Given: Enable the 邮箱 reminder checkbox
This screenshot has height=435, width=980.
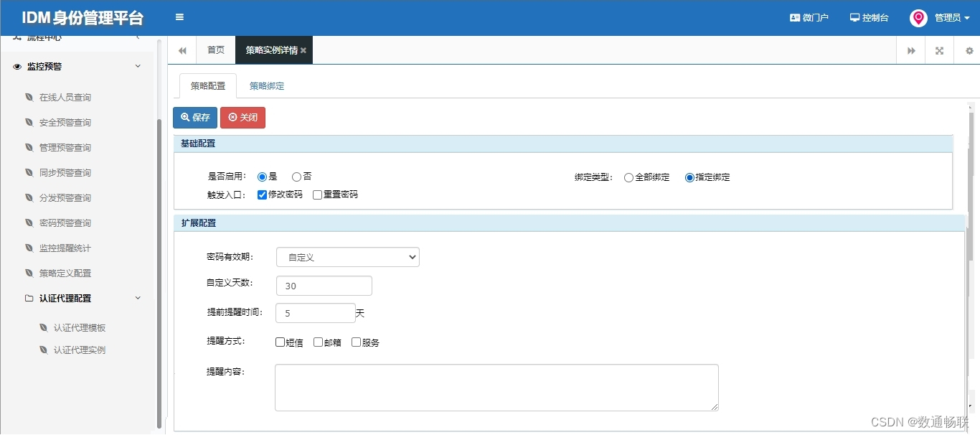Looking at the screenshot, I should 318,342.
